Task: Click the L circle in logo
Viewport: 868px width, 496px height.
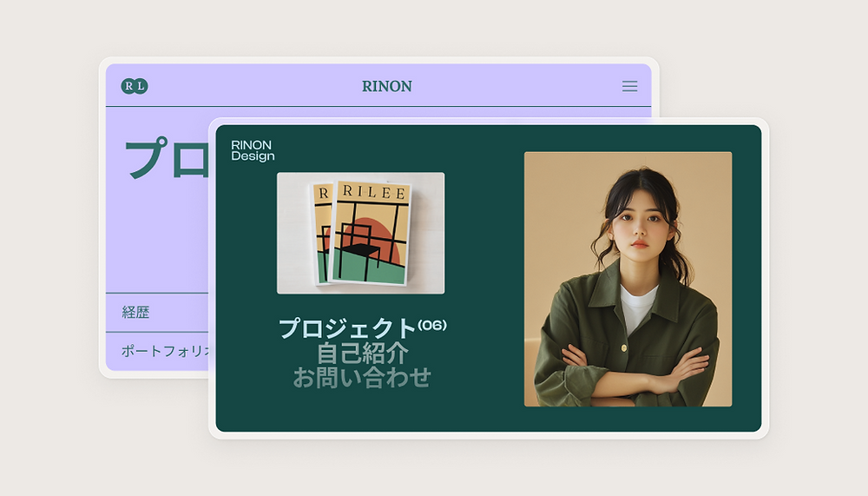Action: [x=141, y=86]
